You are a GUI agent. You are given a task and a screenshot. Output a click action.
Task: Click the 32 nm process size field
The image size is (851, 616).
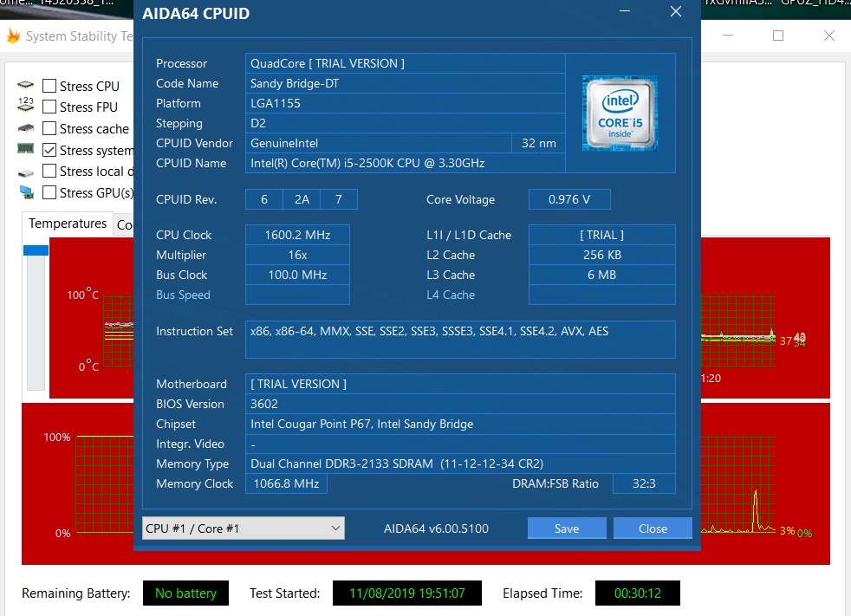point(538,143)
